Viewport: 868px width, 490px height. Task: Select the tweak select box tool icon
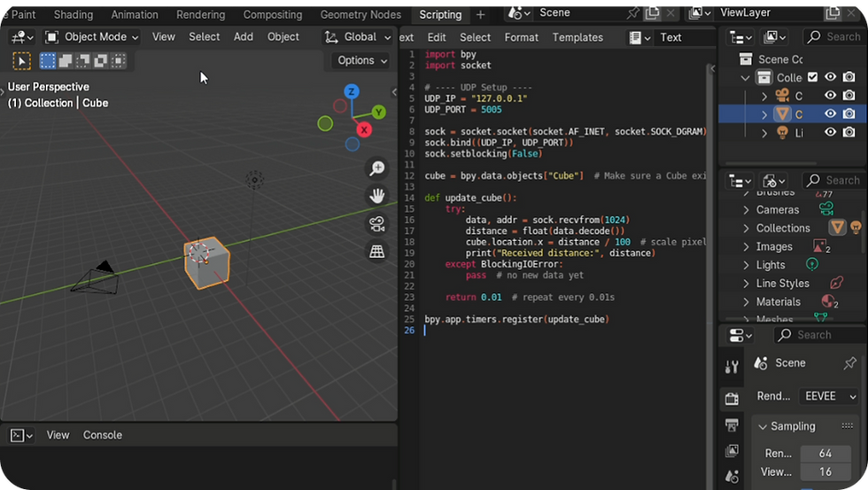click(x=22, y=61)
